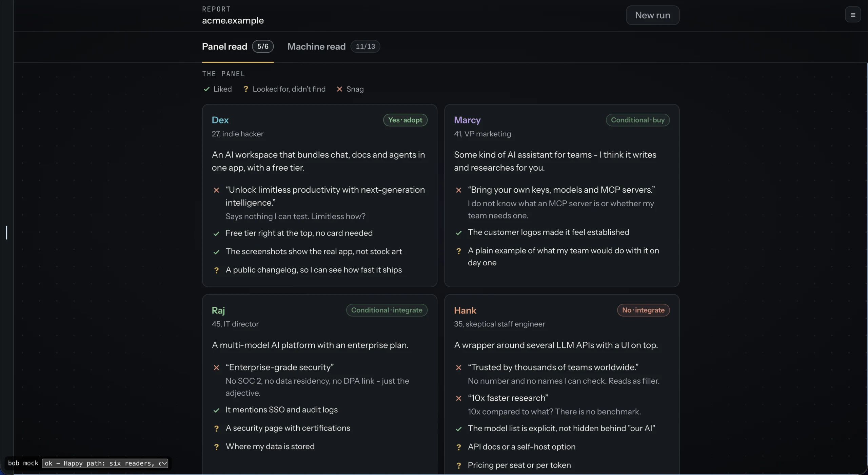Click X icon beside "10x faster research"
Image resolution: width=868 pixels, height=475 pixels.
point(458,398)
